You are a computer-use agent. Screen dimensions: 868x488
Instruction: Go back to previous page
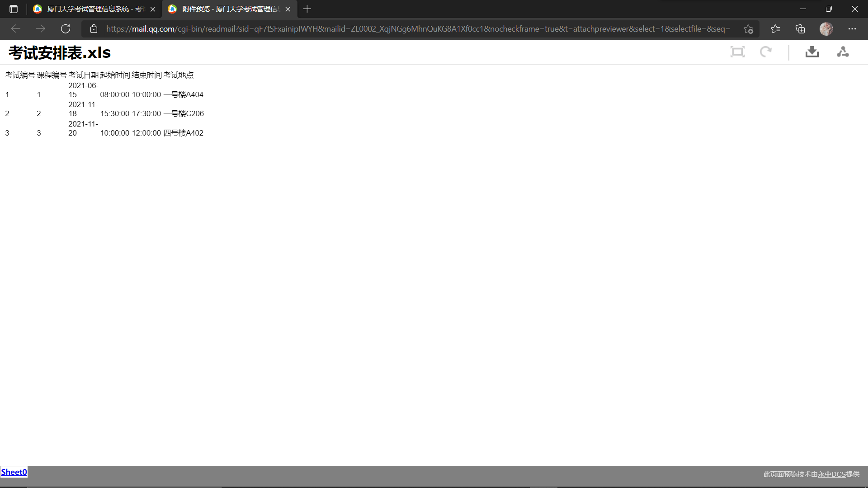(16, 29)
